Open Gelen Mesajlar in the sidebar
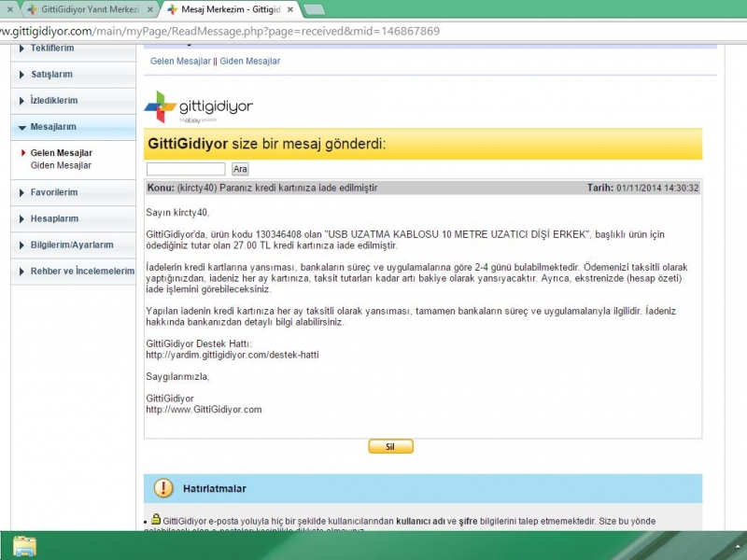 (62, 153)
